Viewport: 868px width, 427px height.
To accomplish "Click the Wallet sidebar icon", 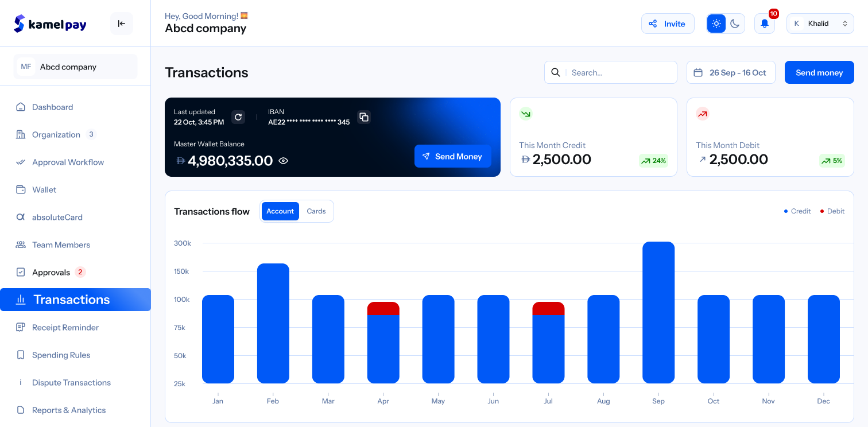I will (21, 189).
